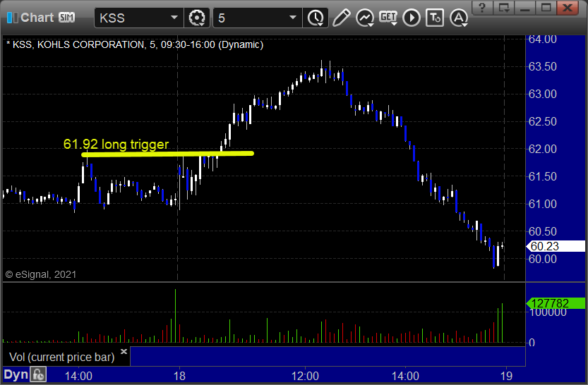The image size is (588, 385).
Task: Select the pencil drawing tool
Action: tap(341, 18)
